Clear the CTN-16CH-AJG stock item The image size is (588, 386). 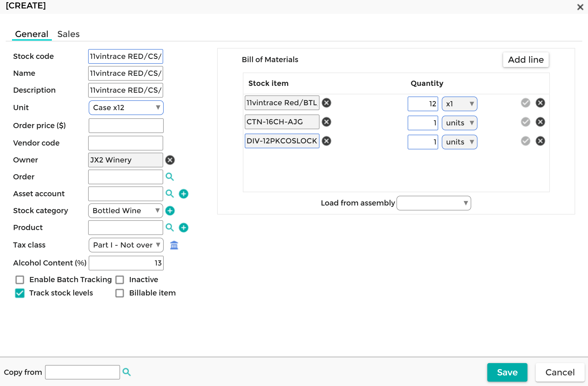(x=326, y=122)
